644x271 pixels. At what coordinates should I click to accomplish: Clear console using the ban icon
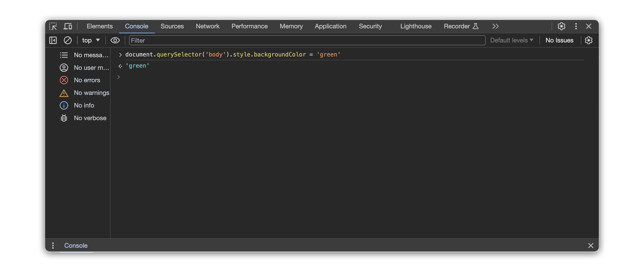[x=68, y=40]
